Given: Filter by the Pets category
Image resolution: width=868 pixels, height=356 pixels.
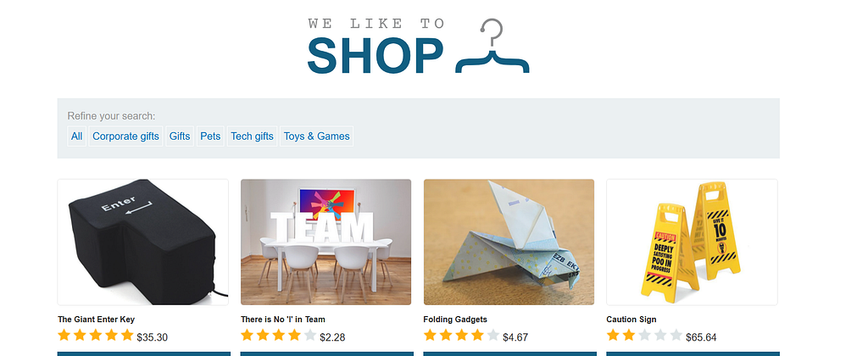Looking at the screenshot, I should point(210,136).
